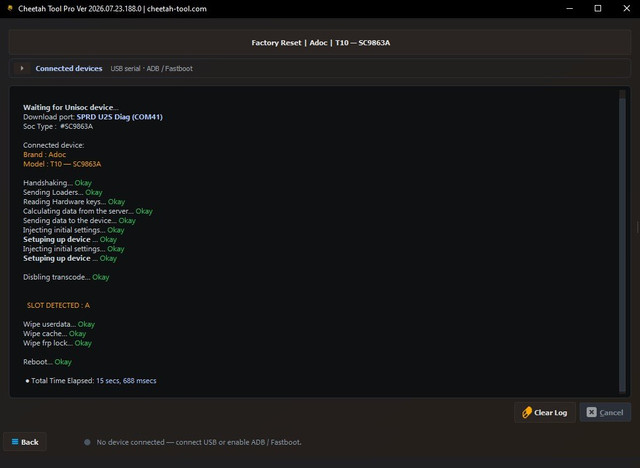This screenshot has height=468, width=640.
Task: Click the Factory Reset header title bar
Action: pyautogui.click(x=320, y=42)
